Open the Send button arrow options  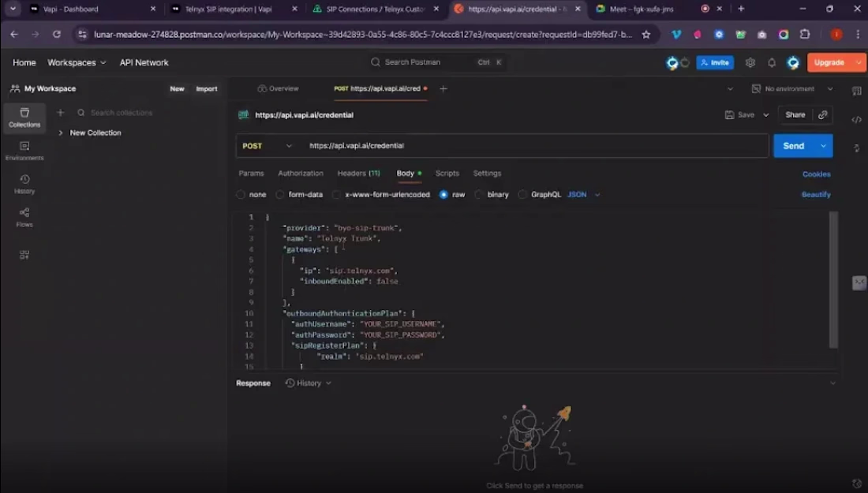[823, 146]
